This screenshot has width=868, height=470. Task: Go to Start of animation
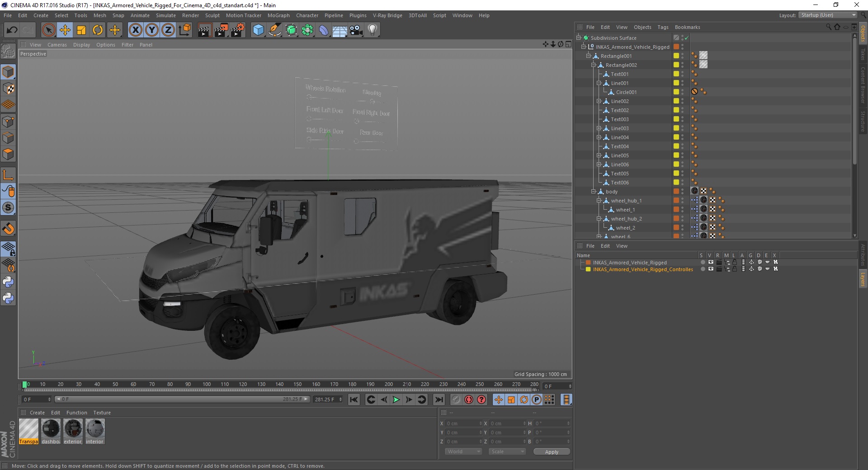(x=354, y=399)
